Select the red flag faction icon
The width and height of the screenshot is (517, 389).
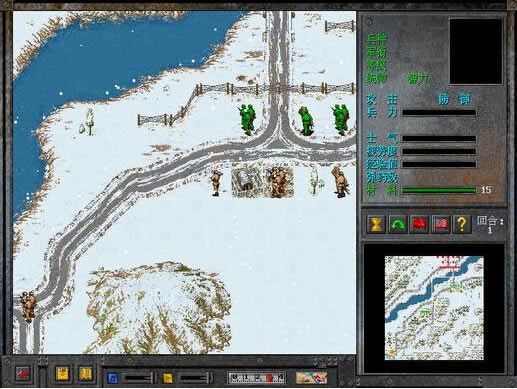click(x=419, y=224)
